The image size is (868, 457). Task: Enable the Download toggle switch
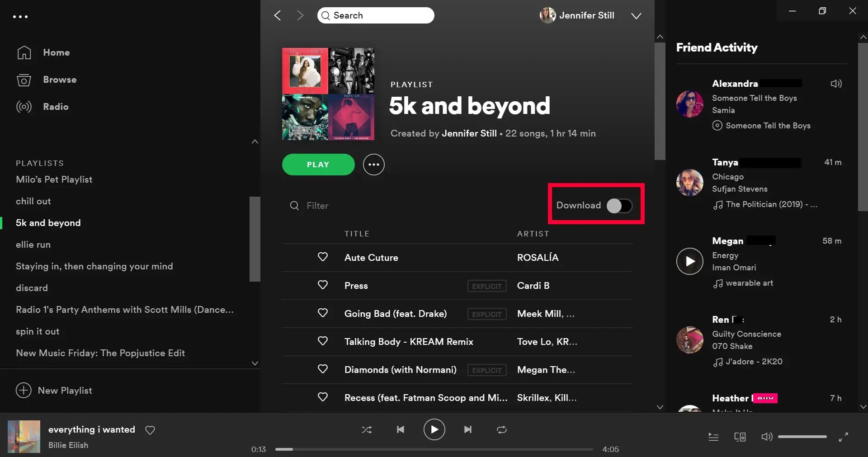coord(619,206)
